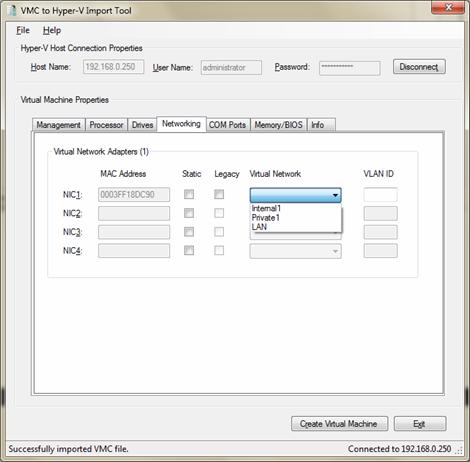The image size is (470, 462).
Task: Focus the NIC1 VLAN ID field
Action: click(x=380, y=195)
